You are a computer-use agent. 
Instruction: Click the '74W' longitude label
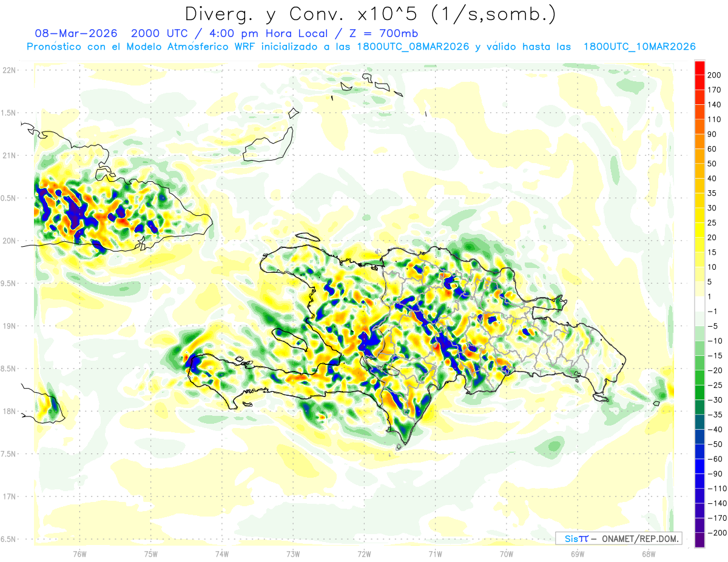[222, 554]
